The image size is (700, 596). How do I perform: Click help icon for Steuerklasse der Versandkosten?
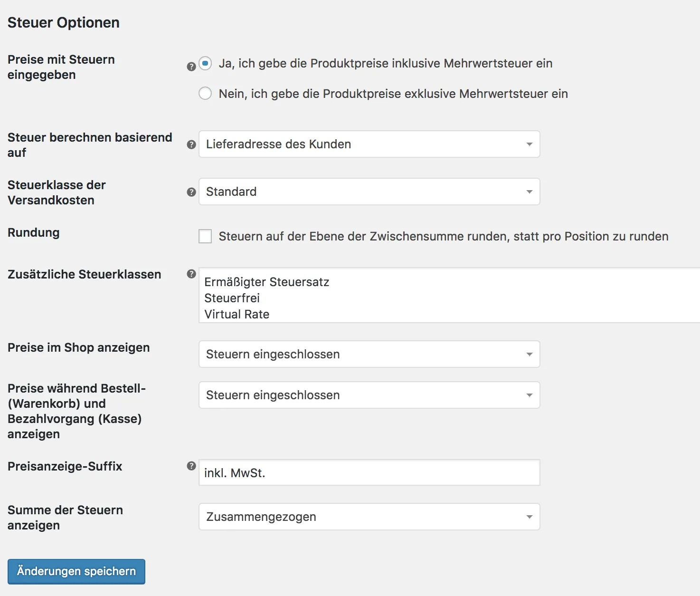coord(191,192)
